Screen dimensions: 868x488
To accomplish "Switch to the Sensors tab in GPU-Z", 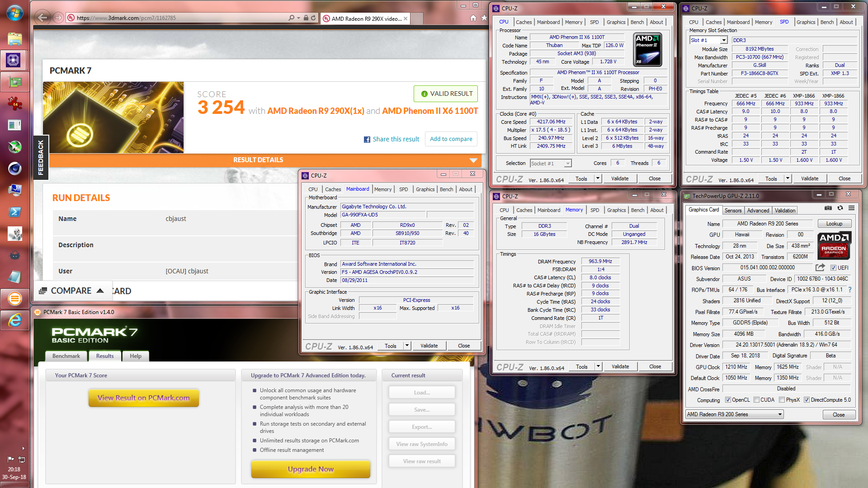I will point(733,211).
